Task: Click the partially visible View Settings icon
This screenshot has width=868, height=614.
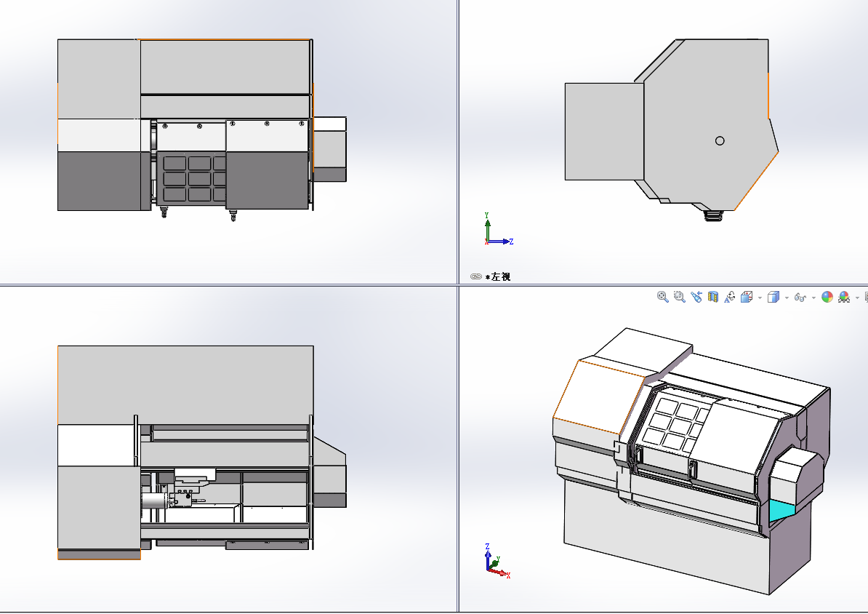Action: tap(865, 297)
